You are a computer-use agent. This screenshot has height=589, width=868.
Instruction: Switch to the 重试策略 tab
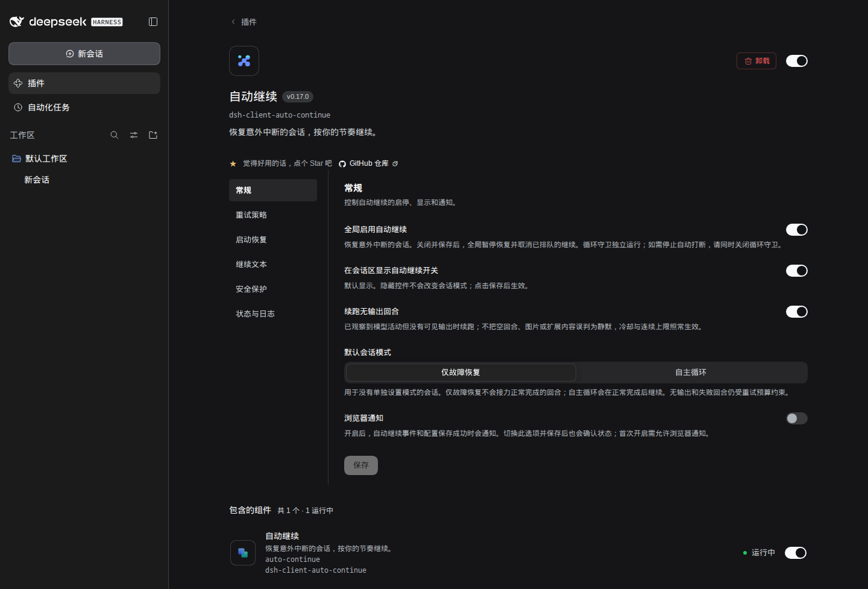click(273, 215)
